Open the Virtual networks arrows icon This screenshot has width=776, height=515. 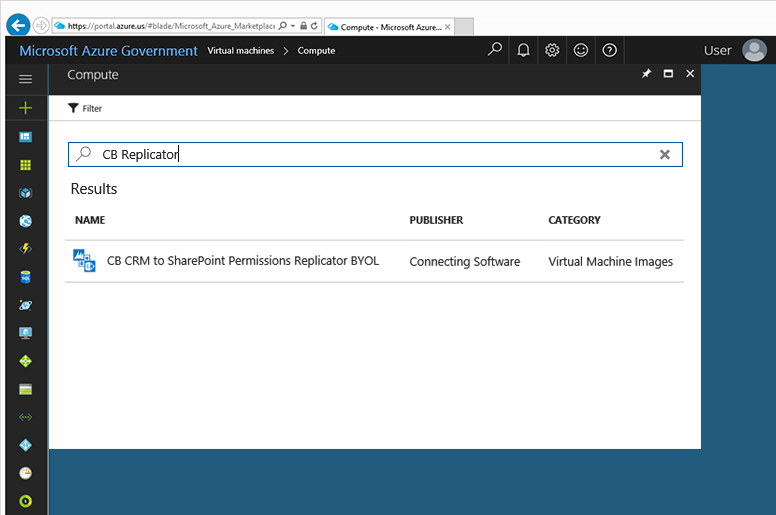[25, 417]
